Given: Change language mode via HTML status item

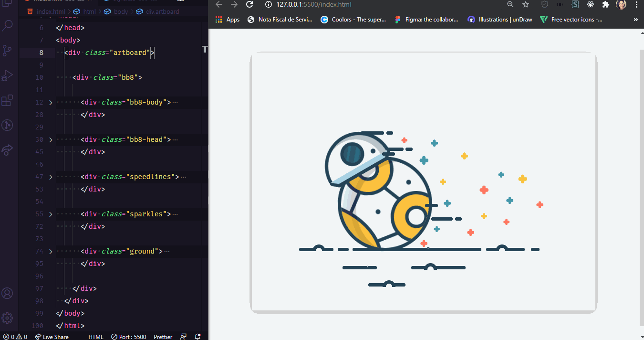Looking at the screenshot, I should point(96,337).
